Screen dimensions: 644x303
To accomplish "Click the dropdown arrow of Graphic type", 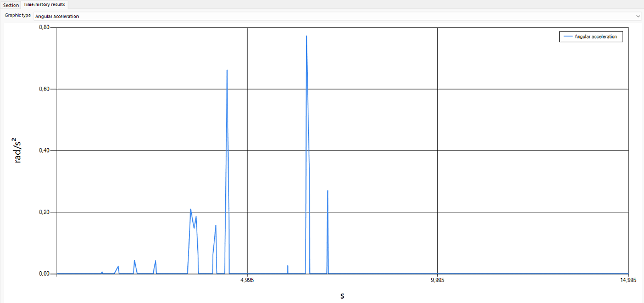I will pos(637,16).
